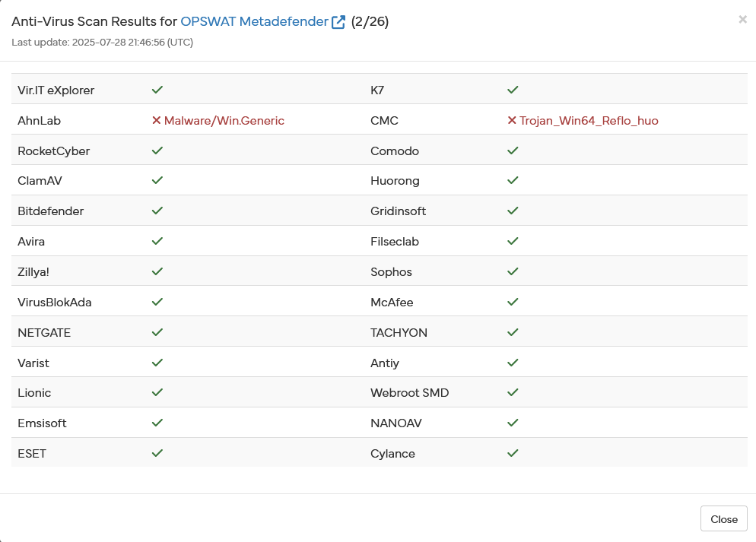The height and width of the screenshot is (542, 756).
Task: Dismiss dialog with the X icon
Action: (742, 20)
